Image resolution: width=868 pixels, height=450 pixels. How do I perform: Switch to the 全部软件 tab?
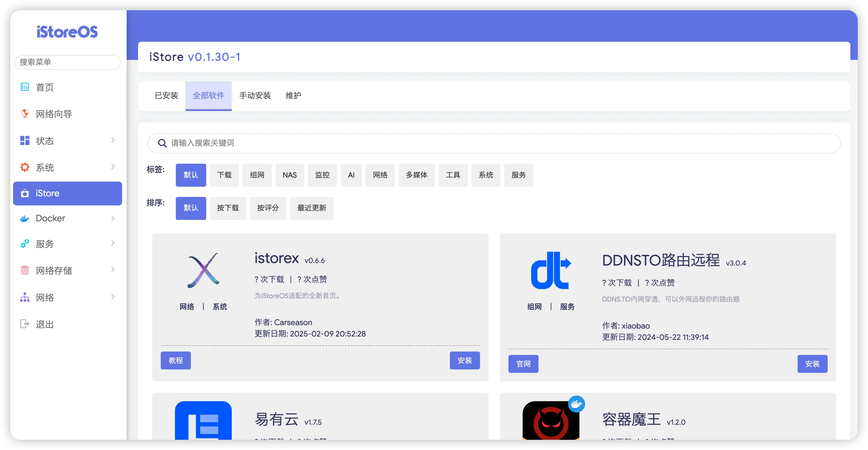(208, 96)
